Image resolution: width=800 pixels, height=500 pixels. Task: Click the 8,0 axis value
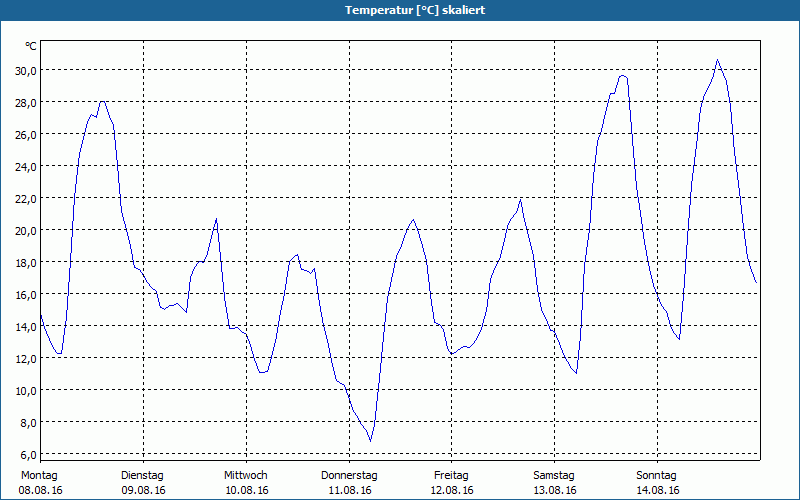[28, 423]
